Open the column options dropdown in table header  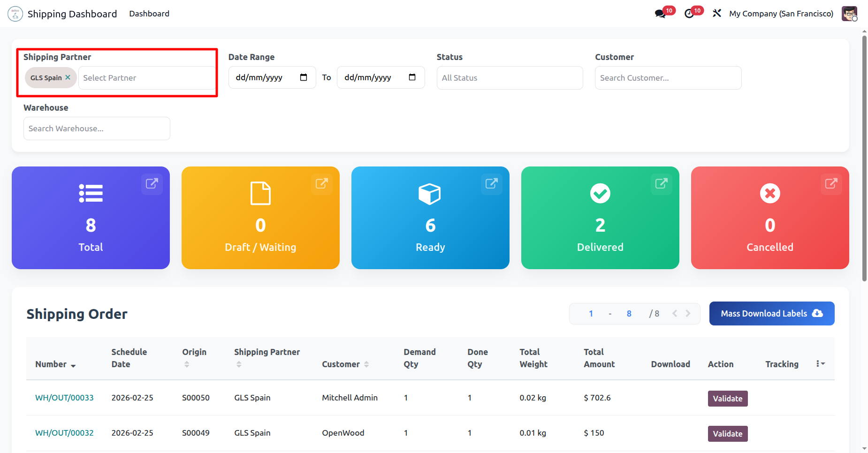[x=820, y=364]
